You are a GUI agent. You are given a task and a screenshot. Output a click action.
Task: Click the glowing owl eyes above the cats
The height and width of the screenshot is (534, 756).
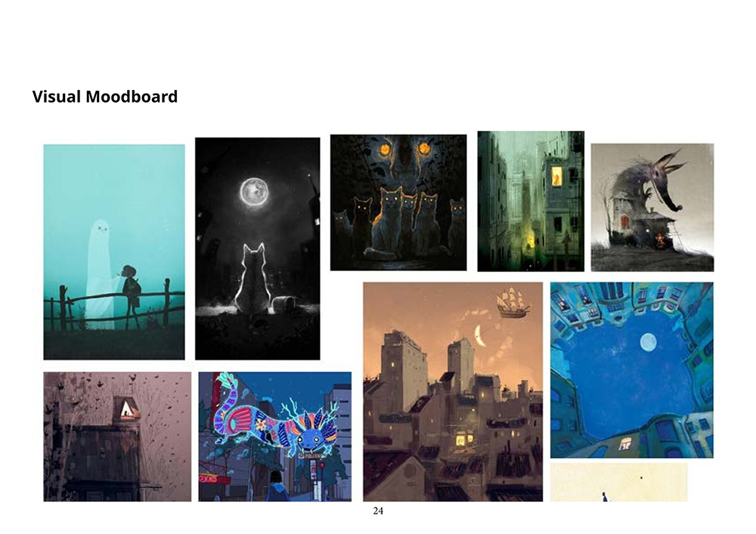404,148
